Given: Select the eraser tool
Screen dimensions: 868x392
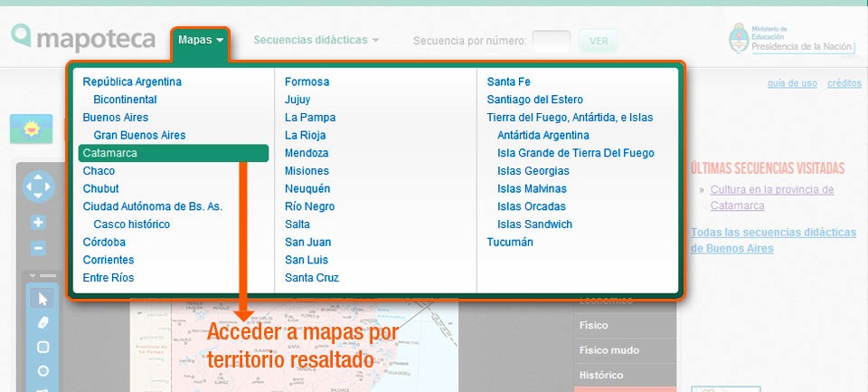Looking at the screenshot, I should (x=42, y=322).
